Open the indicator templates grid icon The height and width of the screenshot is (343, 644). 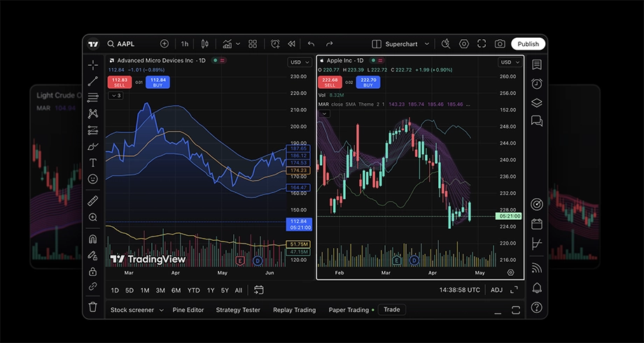pyautogui.click(x=253, y=44)
